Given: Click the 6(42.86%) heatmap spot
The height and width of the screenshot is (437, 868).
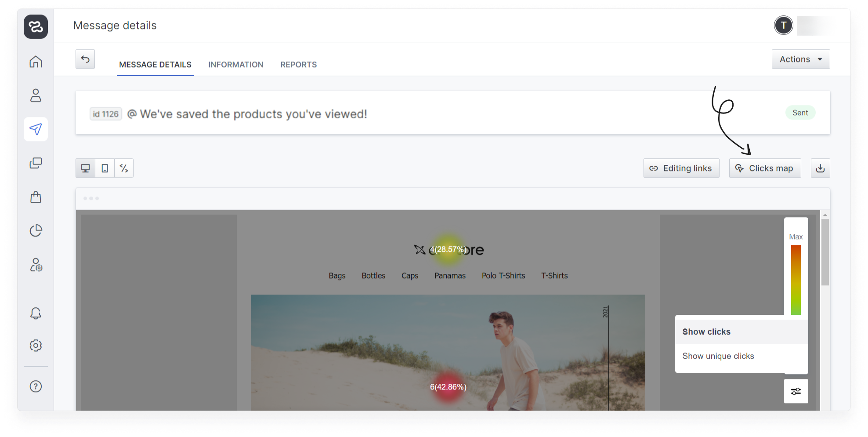Looking at the screenshot, I should click(448, 387).
